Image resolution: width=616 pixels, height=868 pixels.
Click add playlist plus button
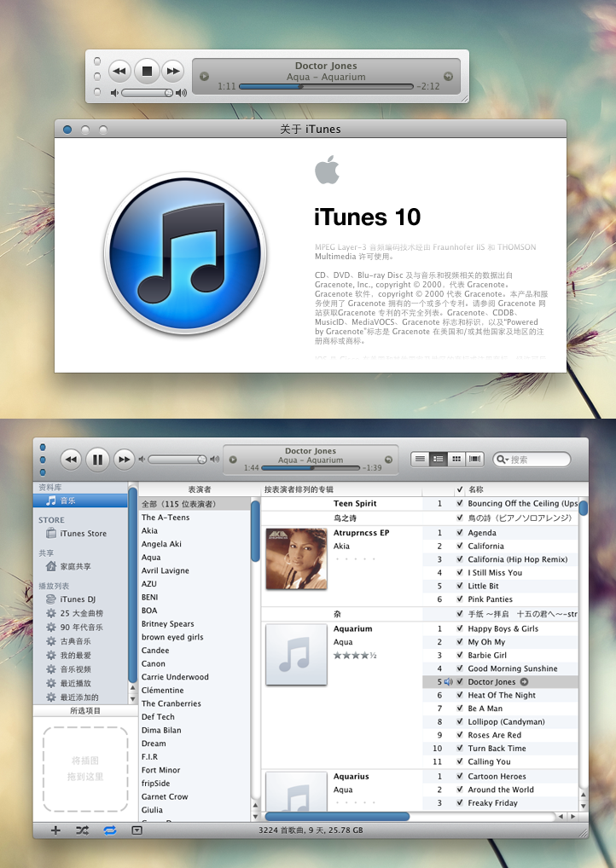click(x=55, y=830)
